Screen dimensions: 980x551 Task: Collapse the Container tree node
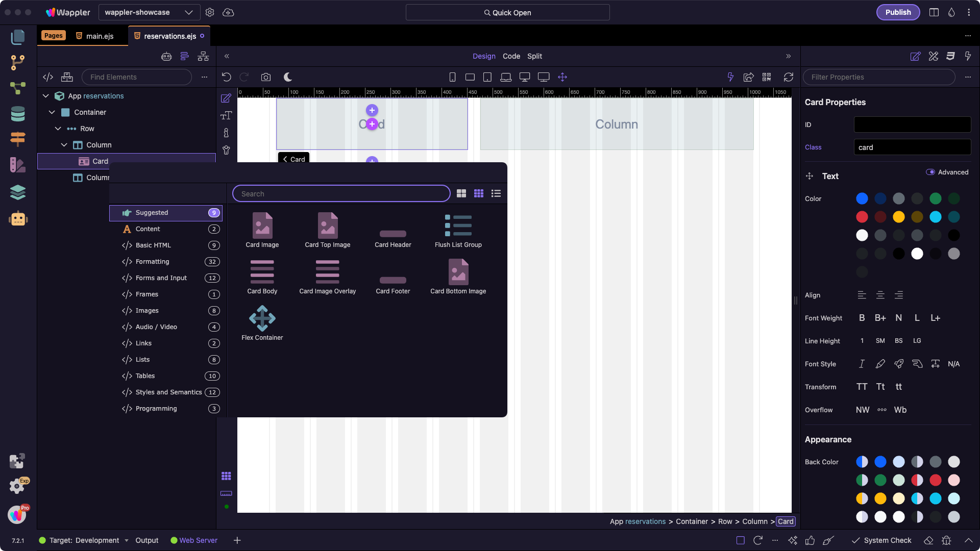(x=52, y=112)
